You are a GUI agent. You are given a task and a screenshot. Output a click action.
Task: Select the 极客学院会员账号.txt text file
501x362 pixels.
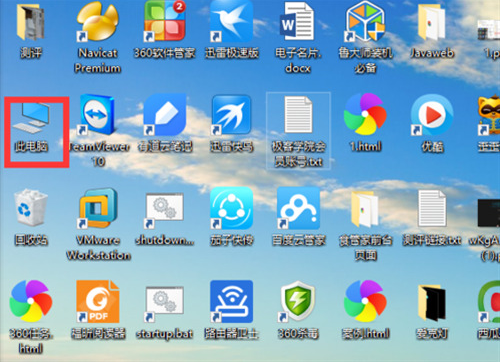click(298, 115)
